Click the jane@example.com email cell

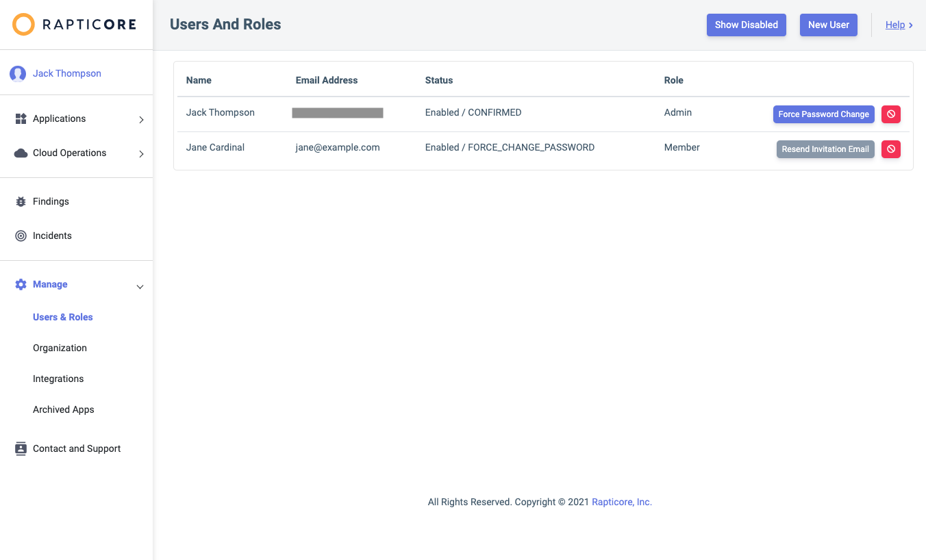point(338,147)
